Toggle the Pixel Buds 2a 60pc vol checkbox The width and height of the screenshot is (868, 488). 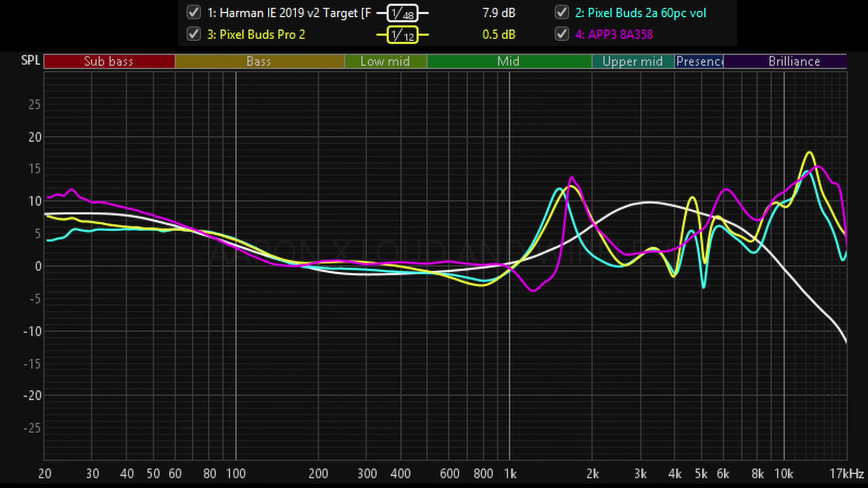point(562,12)
